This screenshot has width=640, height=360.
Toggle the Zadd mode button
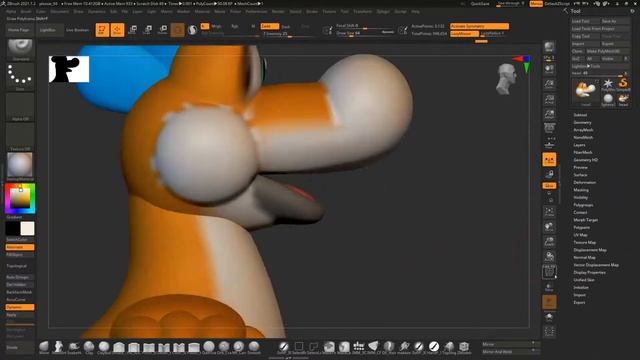[x=270, y=26]
